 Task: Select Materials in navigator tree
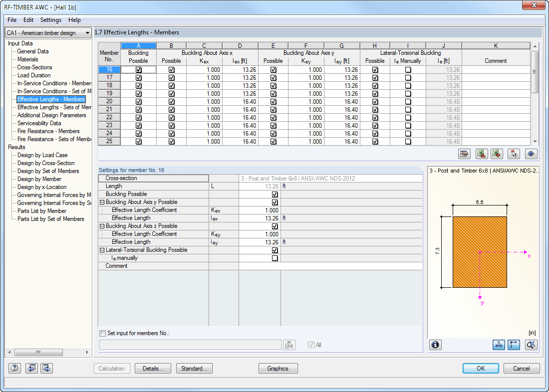click(27, 59)
